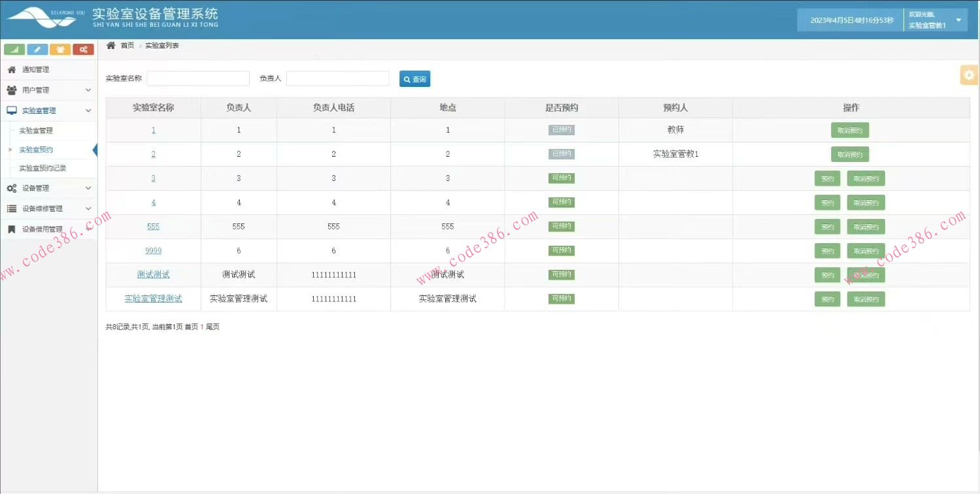This screenshot has height=494, width=980.
Task: Open lab name link 1
Action: (x=154, y=130)
